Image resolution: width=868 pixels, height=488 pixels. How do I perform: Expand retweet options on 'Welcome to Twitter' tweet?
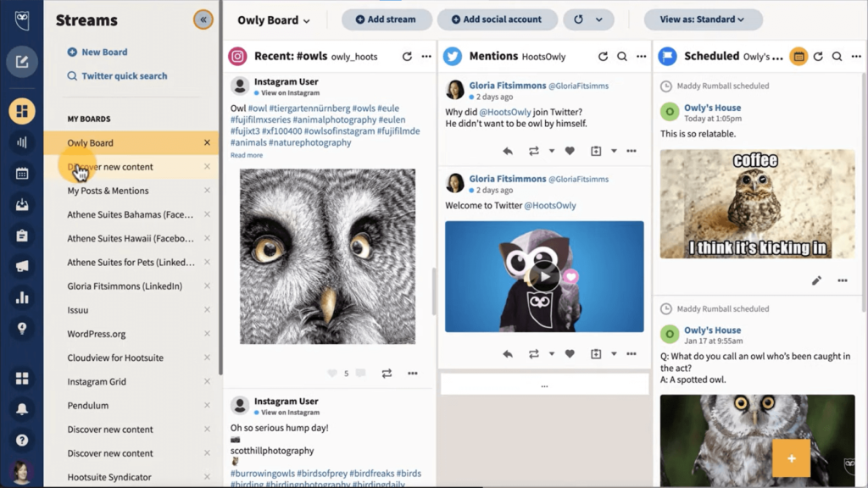pos(551,354)
